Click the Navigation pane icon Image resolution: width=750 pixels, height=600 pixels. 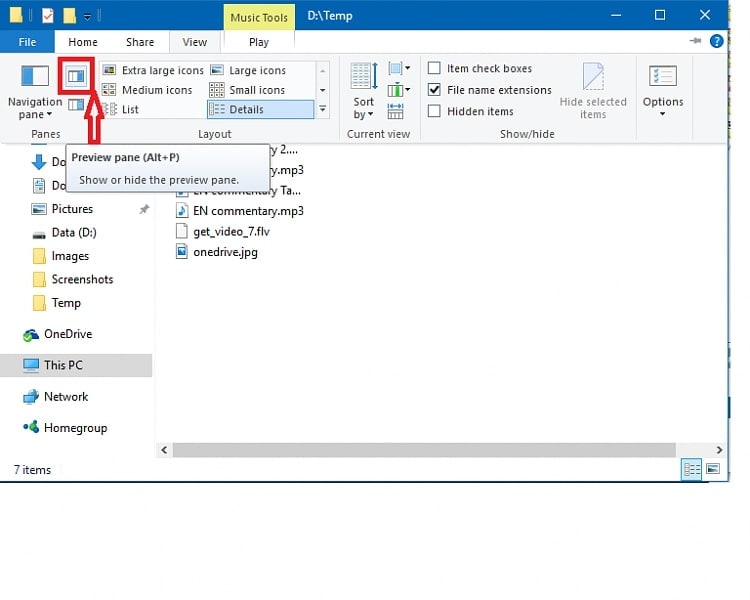(x=35, y=77)
